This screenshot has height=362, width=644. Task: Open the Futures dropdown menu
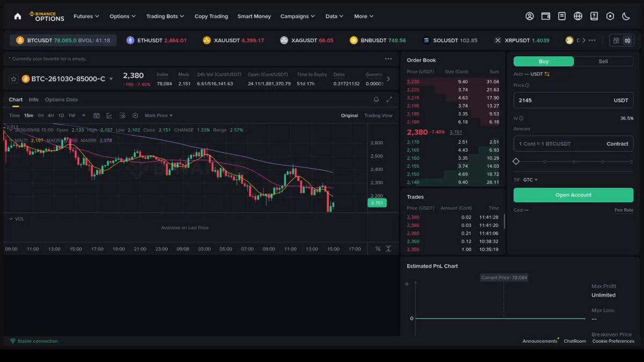pyautogui.click(x=86, y=16)
